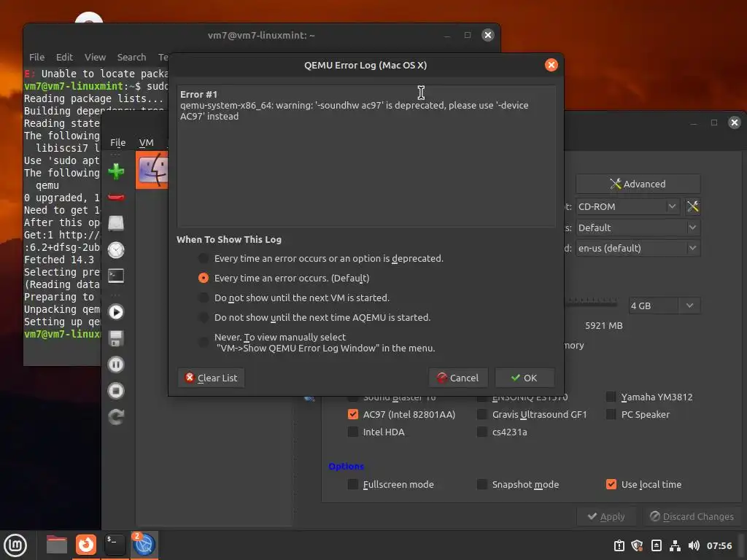
Task: Click the terminal console icon in AQEMU toolbar
Action: [x=116, y=276]
